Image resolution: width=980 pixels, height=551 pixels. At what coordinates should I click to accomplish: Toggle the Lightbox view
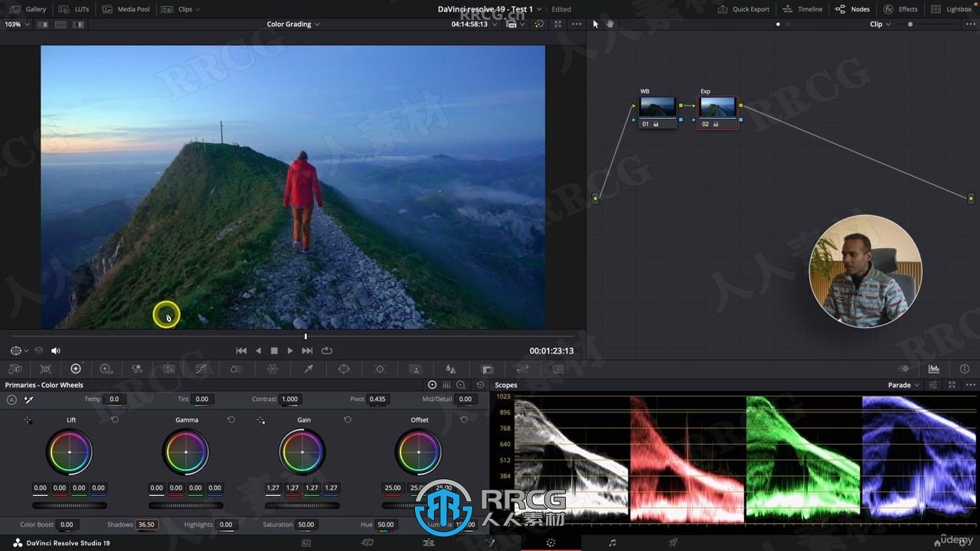pos(949,9)
